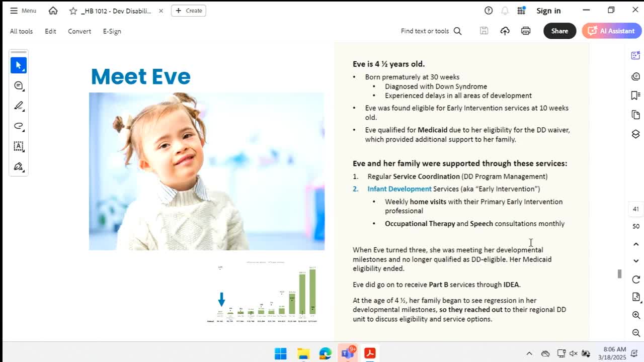Open the AI Assistant
Viewport: 644px width, 362px height.
tap(611, 31)
